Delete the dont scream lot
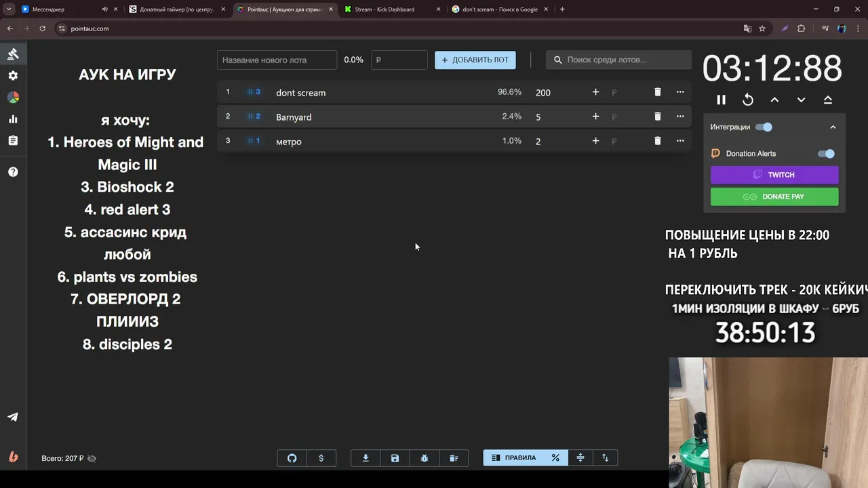Screen dimensions: 868x488 pyautogui.click(x=657, y=92)
